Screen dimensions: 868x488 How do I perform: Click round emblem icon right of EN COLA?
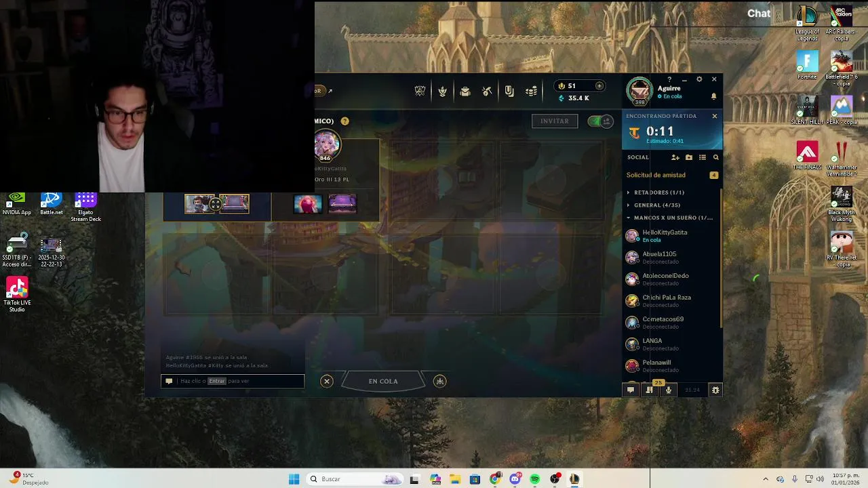click(x=440, y=382)
